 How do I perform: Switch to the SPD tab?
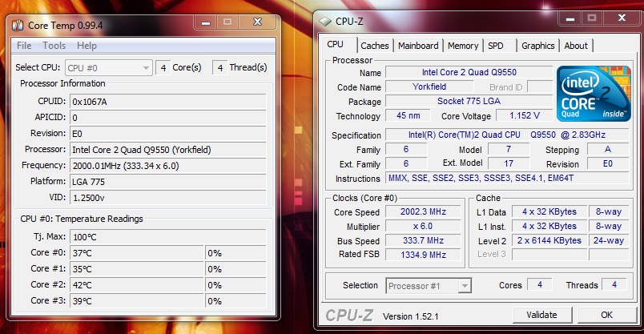[x=496, y=46]
